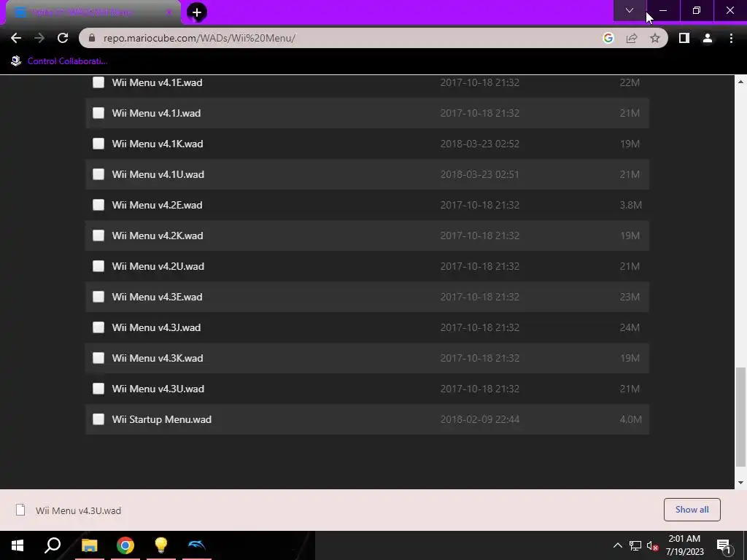Switch to Chrome in the taskbar

click(x=125, y=545)
